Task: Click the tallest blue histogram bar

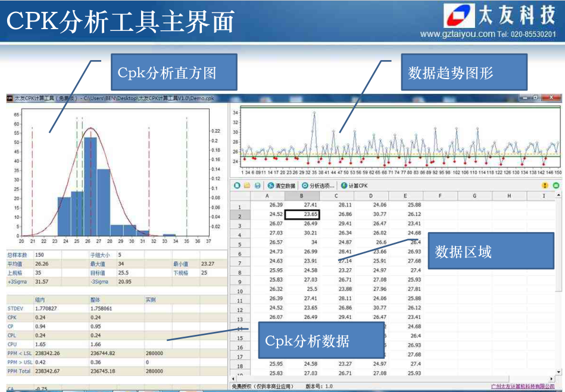Action: (x=90, y=186)
